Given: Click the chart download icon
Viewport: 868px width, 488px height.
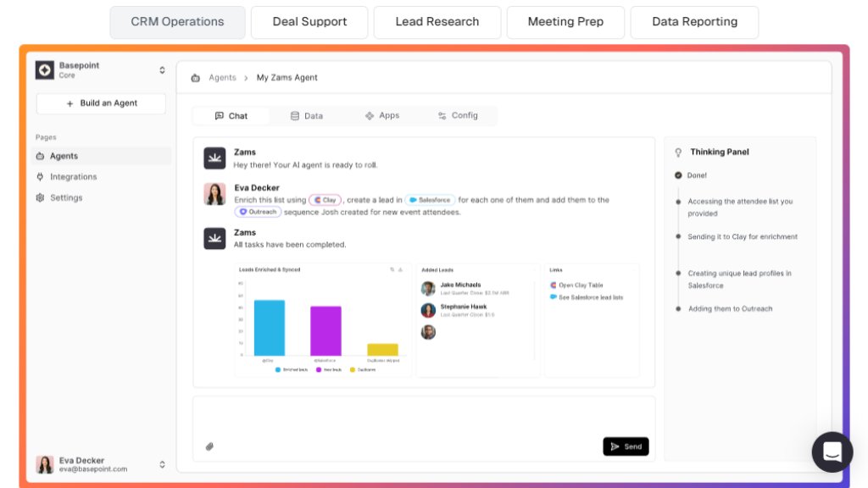Looking at the screenshot, I should tap(401, 270).
